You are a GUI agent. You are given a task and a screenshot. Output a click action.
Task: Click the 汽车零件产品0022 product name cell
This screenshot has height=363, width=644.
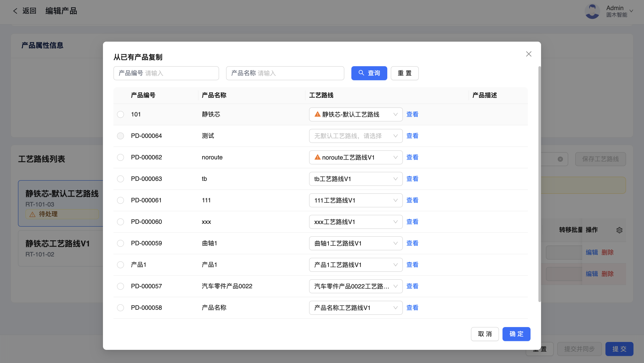[x=227, y=286]
